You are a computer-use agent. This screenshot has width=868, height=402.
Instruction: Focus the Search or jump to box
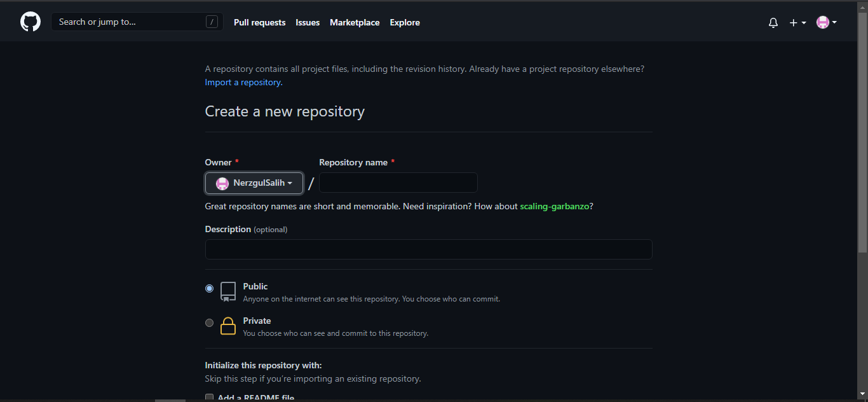(x=137, y=22)
